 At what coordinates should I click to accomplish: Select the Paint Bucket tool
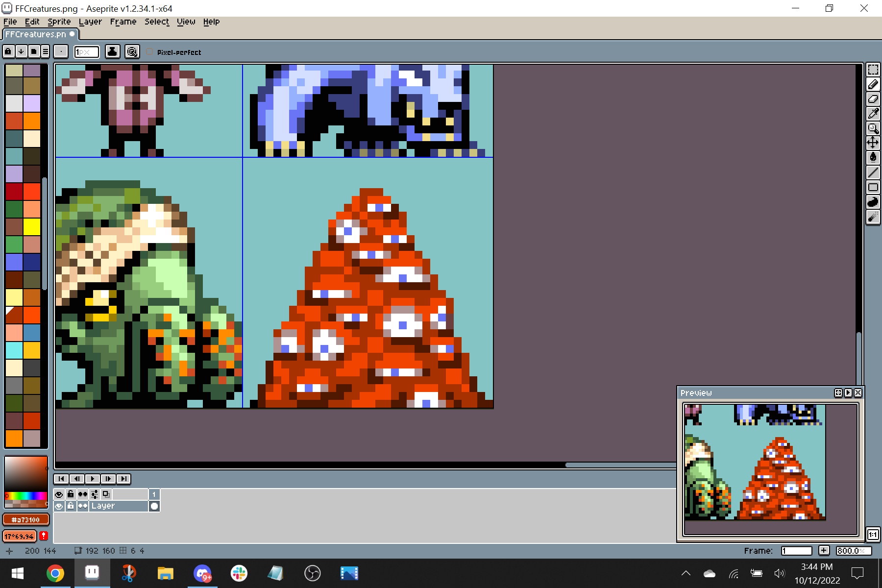coord(873,158)
